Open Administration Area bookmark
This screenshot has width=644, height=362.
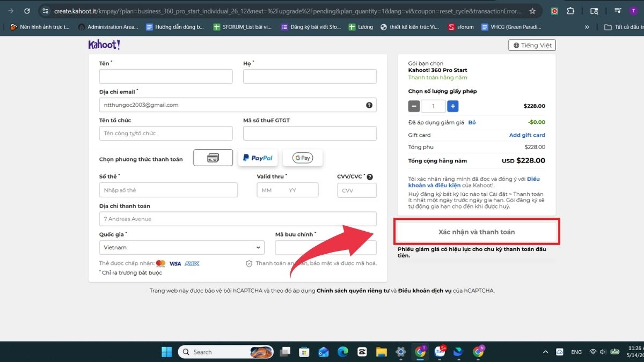108,27
